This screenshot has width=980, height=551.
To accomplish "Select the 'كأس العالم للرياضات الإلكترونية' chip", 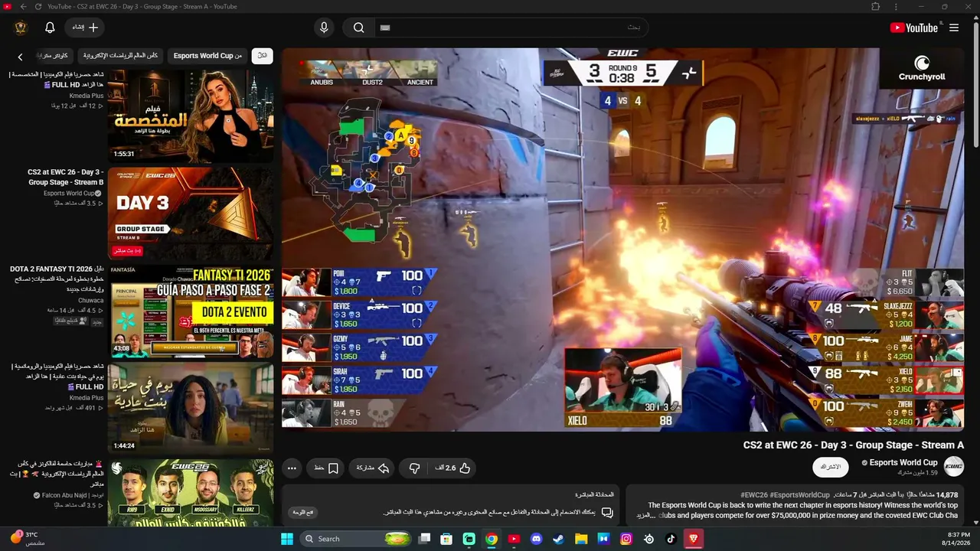I will (120, 56).
